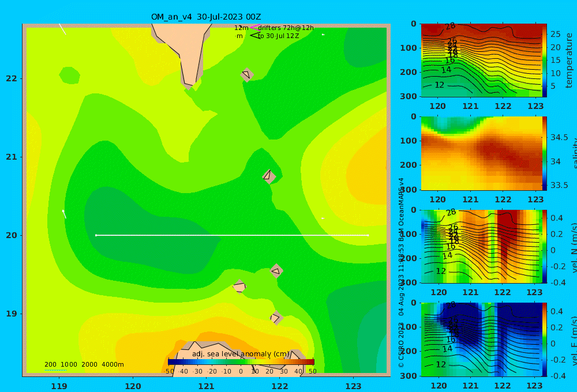Screen dimensions: 577x392
Task: Click longitude tick 122 on the main map
Action: pyautogui.click(x=280, y=386)
